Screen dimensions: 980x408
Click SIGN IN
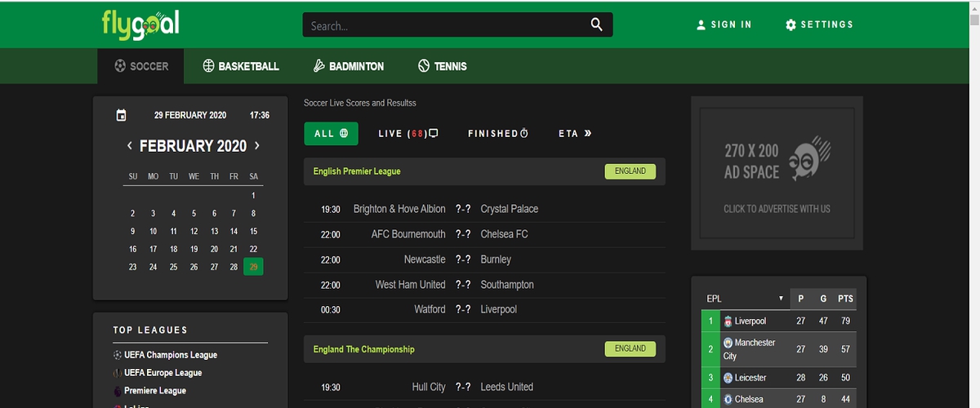724,24
